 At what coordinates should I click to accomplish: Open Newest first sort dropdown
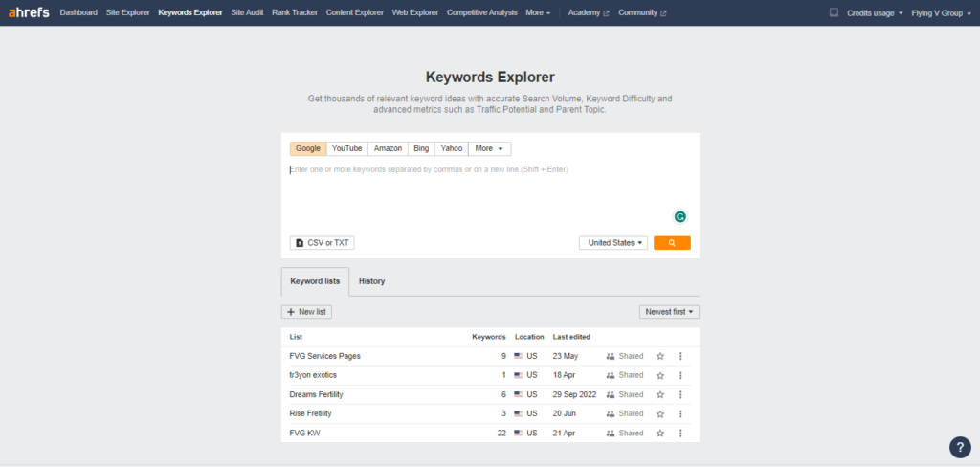[x=669, y=312]
